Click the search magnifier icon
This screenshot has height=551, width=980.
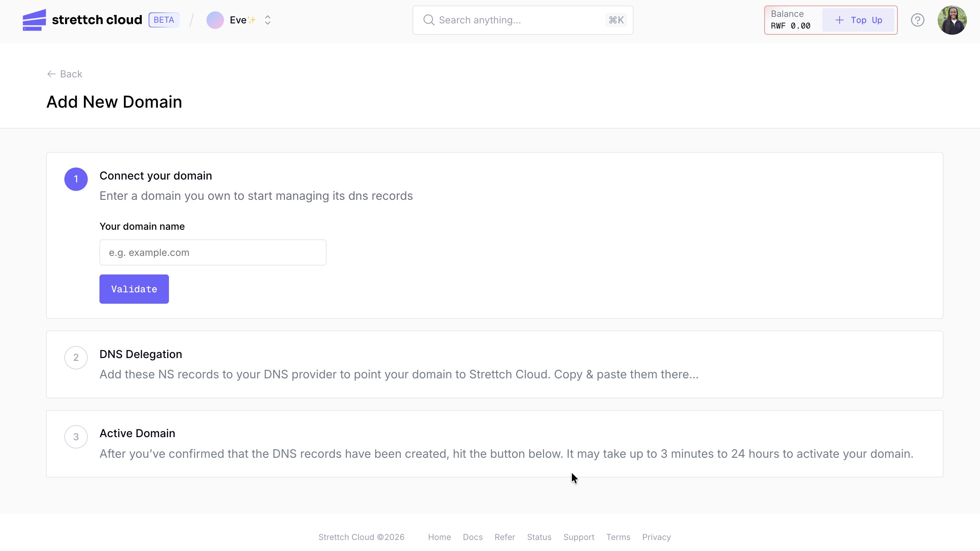(429, 20)
